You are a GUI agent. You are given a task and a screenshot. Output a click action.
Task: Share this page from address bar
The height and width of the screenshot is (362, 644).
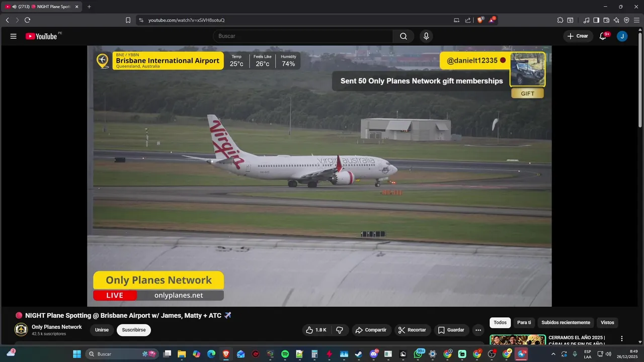pyautogui.click(x=468, y=20)
